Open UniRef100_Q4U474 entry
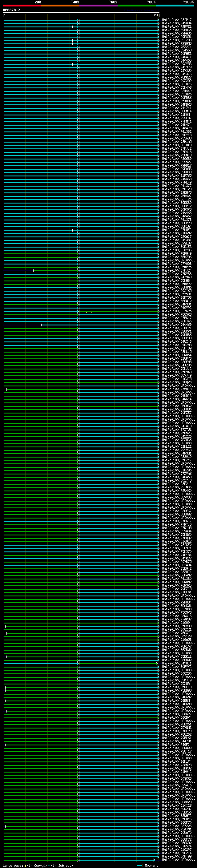 point(176,125)
